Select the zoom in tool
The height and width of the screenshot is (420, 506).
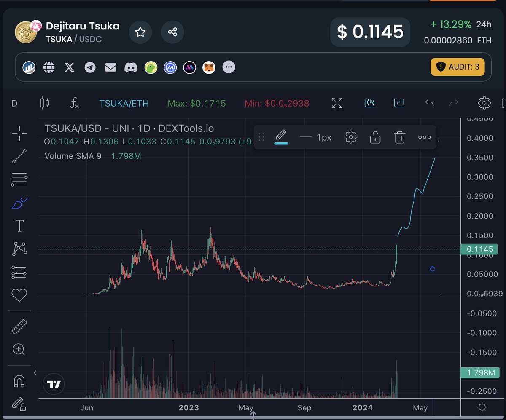19,349
